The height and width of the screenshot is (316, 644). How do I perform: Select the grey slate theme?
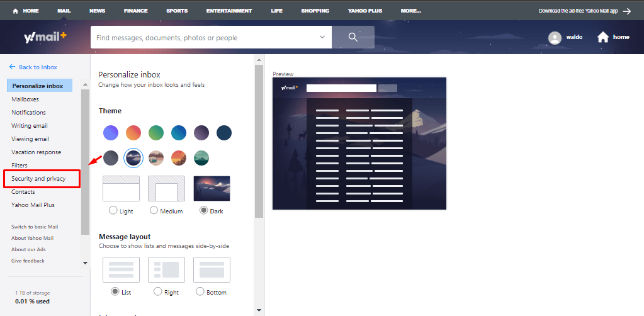(111, 158)
